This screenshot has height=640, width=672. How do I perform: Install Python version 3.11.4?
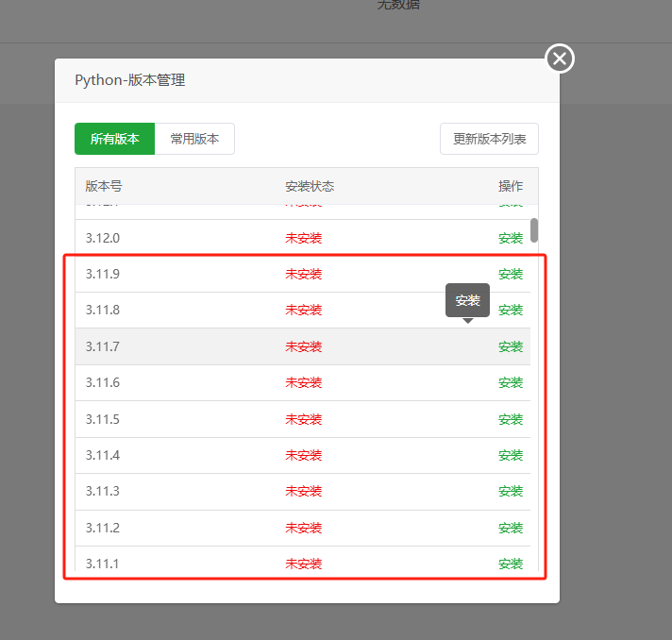(x=511, y=455)
